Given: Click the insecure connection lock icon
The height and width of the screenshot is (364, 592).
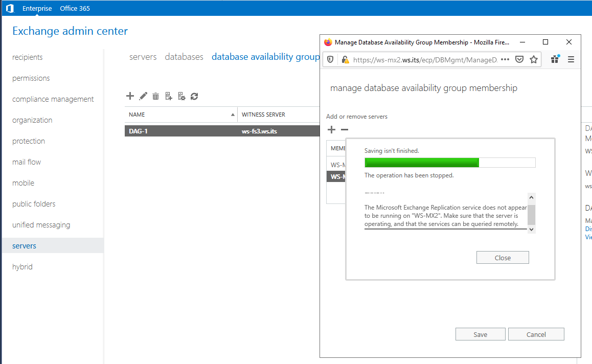Looking at the screenshot, I should 345,60.
